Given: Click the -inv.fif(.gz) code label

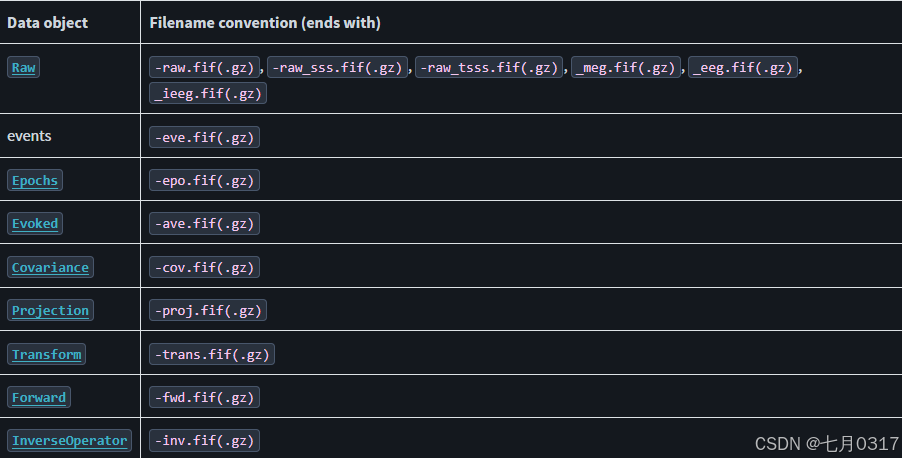Looking at the screenshot, I should [x=204, y=440].
